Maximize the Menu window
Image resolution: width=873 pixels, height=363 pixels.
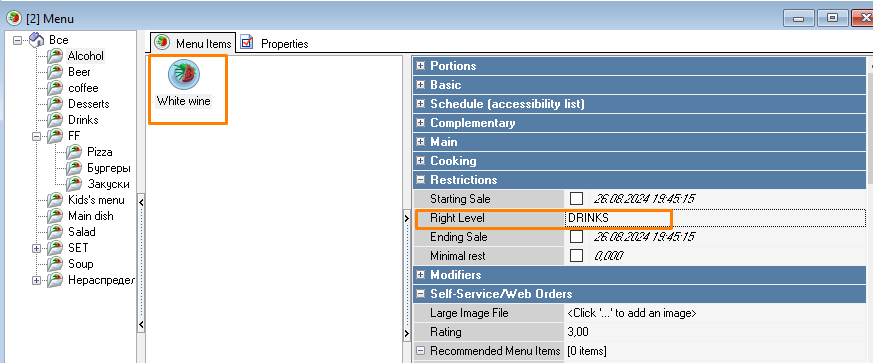(833, 18)
